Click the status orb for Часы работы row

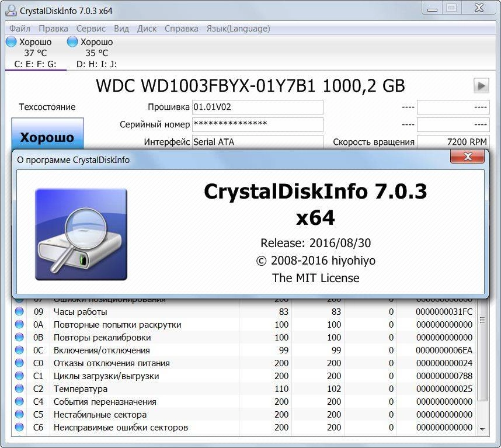point(19,311)
